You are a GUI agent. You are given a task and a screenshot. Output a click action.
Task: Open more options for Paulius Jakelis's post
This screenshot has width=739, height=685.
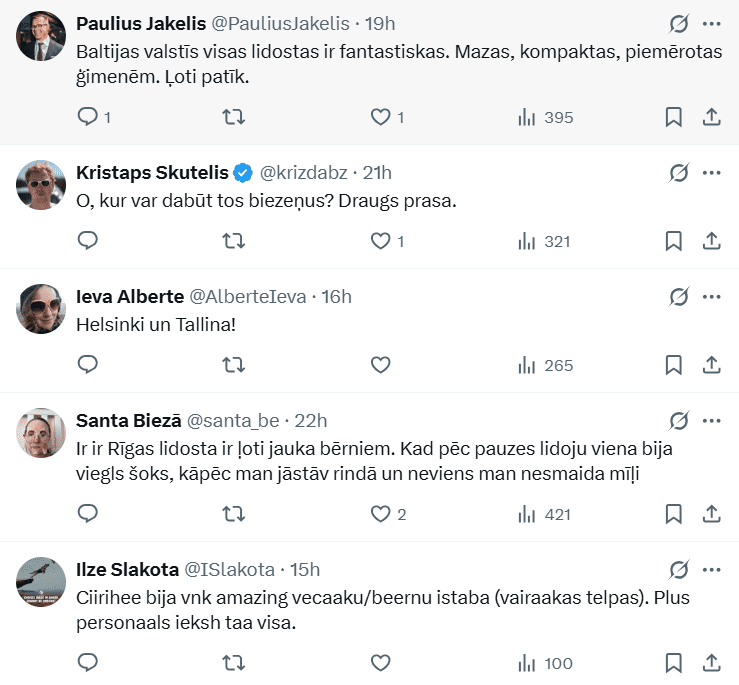coord(712,24)
